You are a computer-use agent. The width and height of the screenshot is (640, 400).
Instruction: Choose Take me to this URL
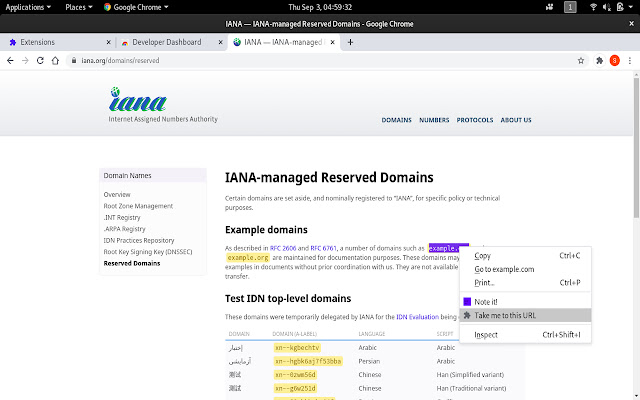[525, 315]
